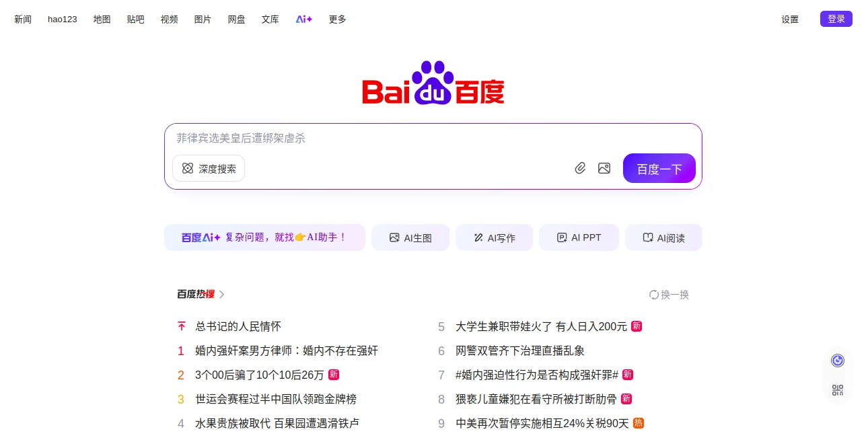Open headline 中美再次暂停实施相互24%关税90天
This screenshot has height=448, width=868.
pos(542,423)
